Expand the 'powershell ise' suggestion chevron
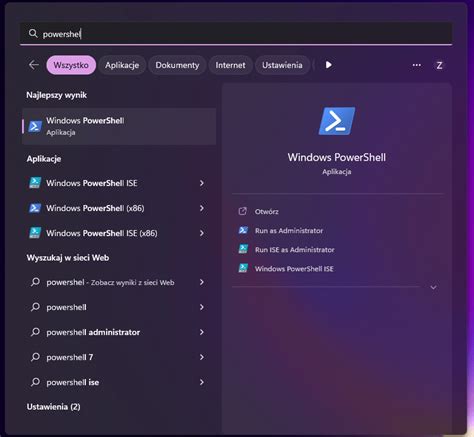The height and width of the screenshot is (437, 474). 202,382
